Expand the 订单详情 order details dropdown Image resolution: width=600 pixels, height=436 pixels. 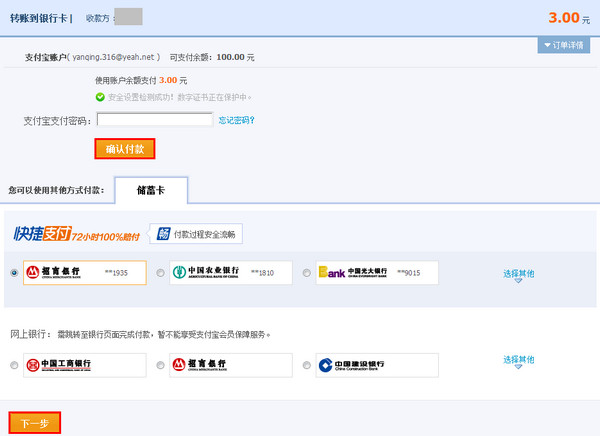[566, 45]
